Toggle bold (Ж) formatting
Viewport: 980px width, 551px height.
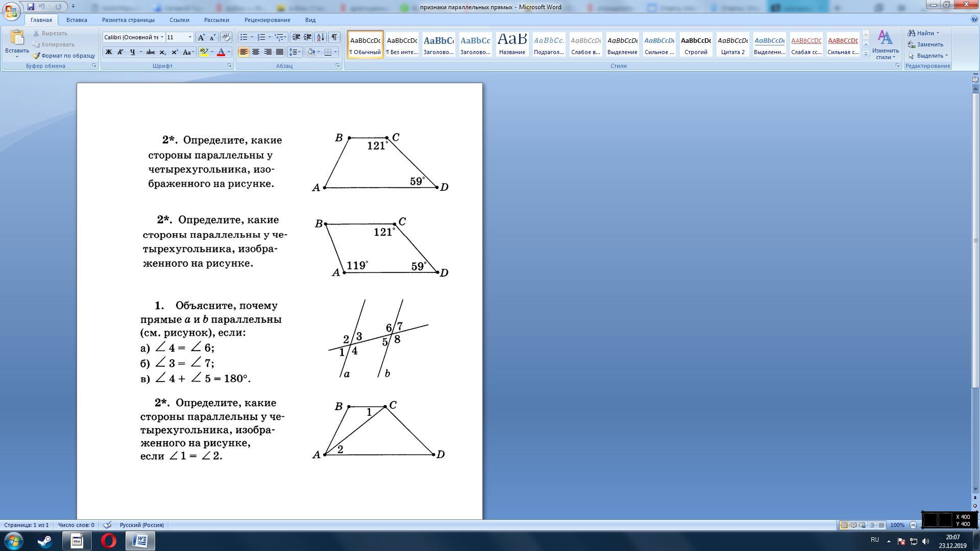[108, 52]
